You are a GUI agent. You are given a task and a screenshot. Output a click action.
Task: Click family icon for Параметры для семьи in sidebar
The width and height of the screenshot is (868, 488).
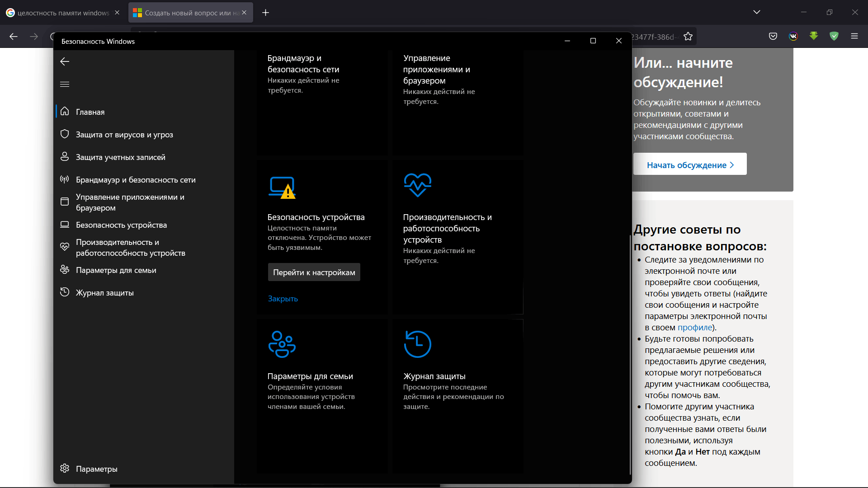point(65,270)
